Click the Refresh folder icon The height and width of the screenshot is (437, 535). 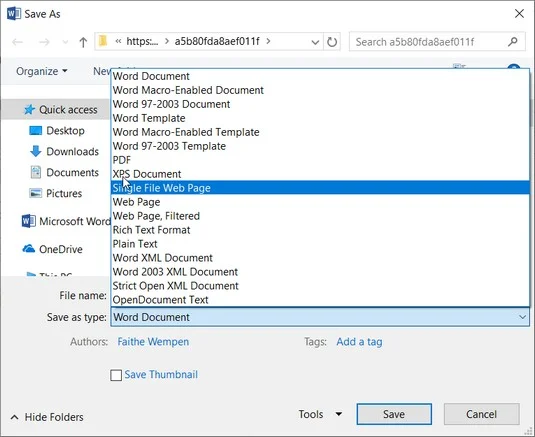click(332, 42)
